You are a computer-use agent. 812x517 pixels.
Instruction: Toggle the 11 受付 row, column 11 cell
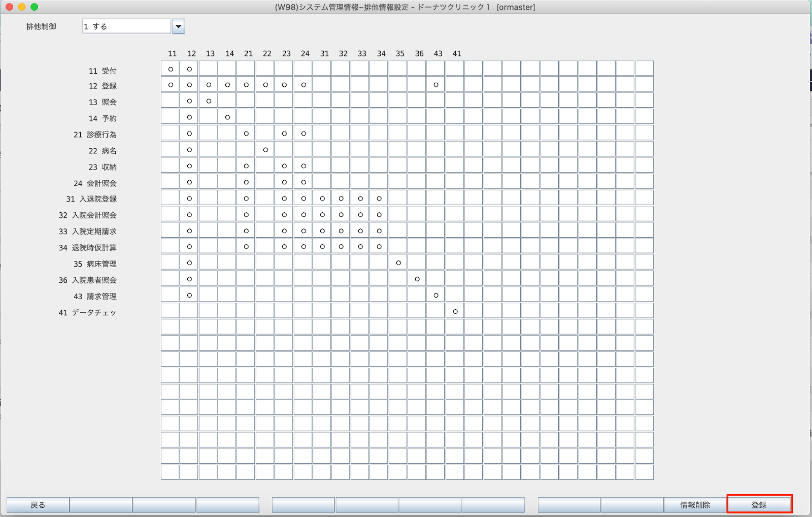[x=171, y=69]
